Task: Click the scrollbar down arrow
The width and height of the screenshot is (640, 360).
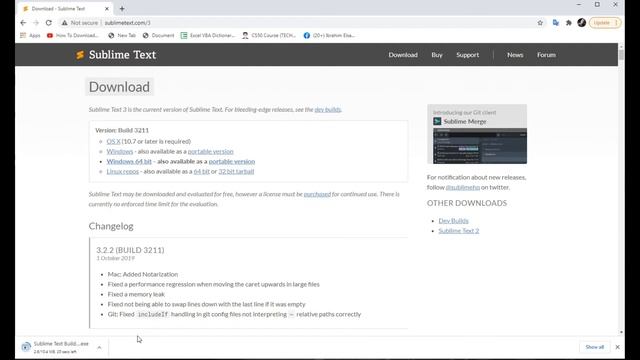Action: (621, 333)
